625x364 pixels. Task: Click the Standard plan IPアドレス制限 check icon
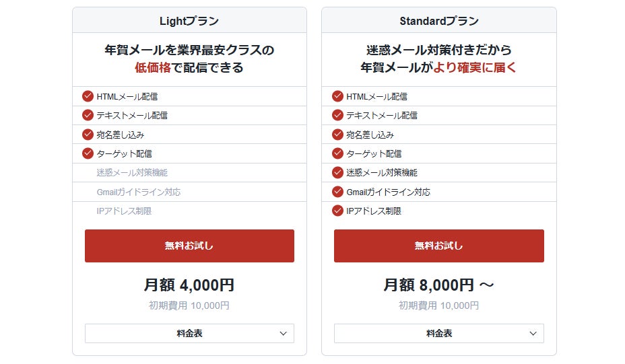[337, 211]
